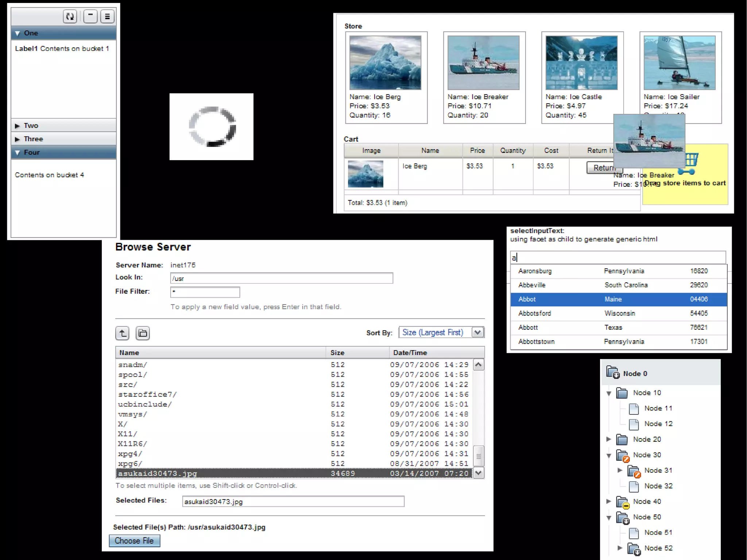This screenshot has height=560, width=747.
Task: Click the Node 40 folder icon
Action: click(623, 502)
